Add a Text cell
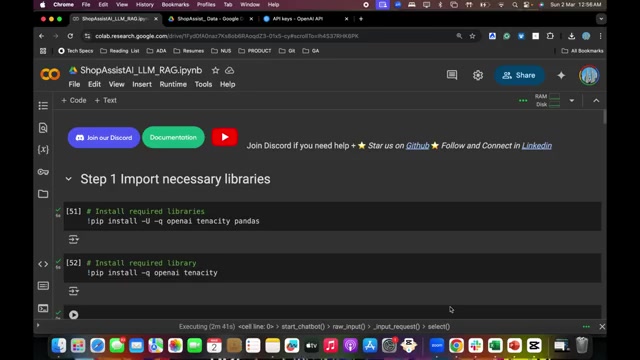The image size is (640, 360). (105, 100)
